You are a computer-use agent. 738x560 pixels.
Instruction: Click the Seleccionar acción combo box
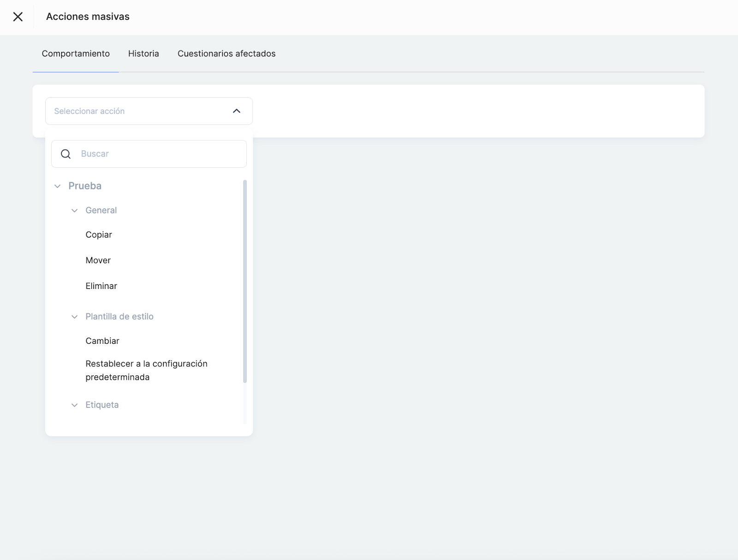[138, 111]
